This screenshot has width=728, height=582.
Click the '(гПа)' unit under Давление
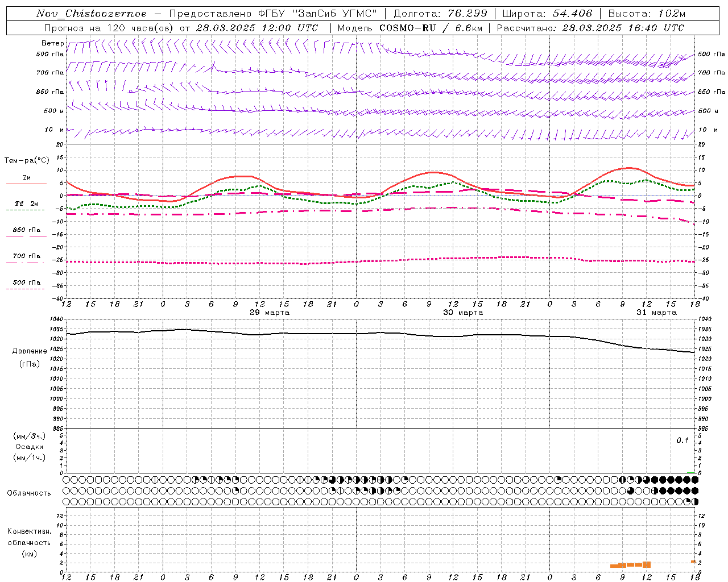(30, 364)
